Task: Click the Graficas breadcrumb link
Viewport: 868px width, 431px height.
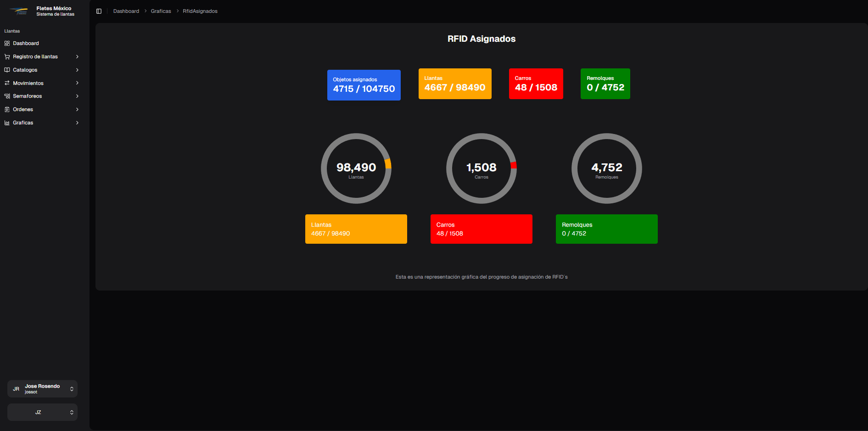Action: pos(161,11)
